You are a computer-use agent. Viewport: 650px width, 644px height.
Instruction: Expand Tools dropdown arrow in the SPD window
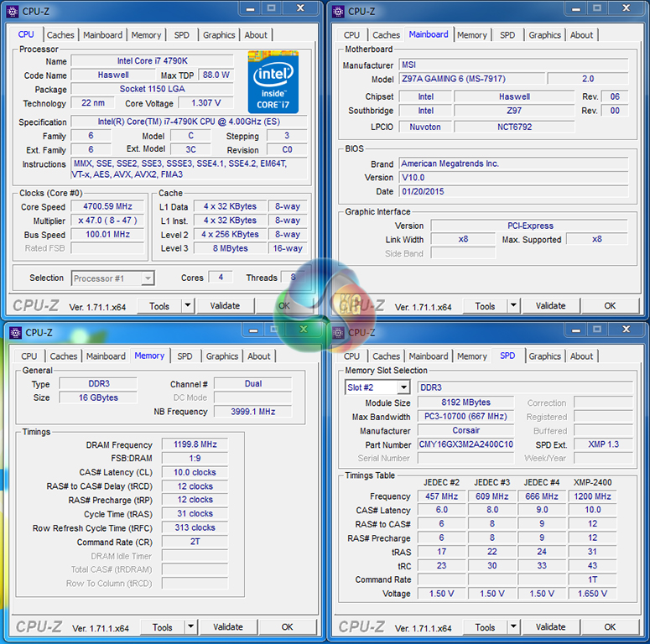pyautogui.click(x=513, y=626)
